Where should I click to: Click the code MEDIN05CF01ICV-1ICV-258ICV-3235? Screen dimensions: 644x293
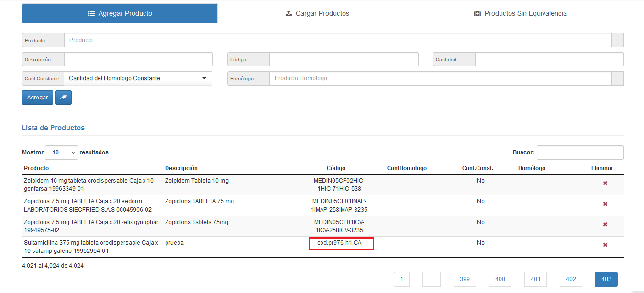(339, 226)
